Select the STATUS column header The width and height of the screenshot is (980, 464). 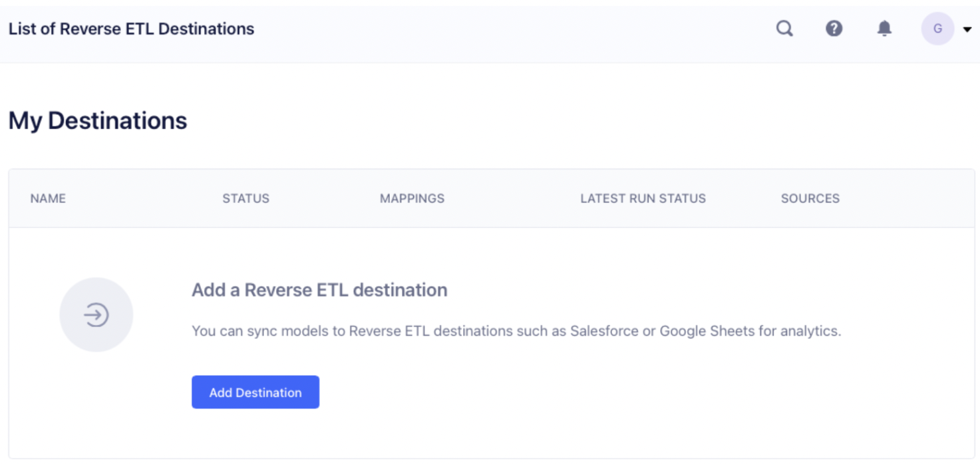click(245, 198)
